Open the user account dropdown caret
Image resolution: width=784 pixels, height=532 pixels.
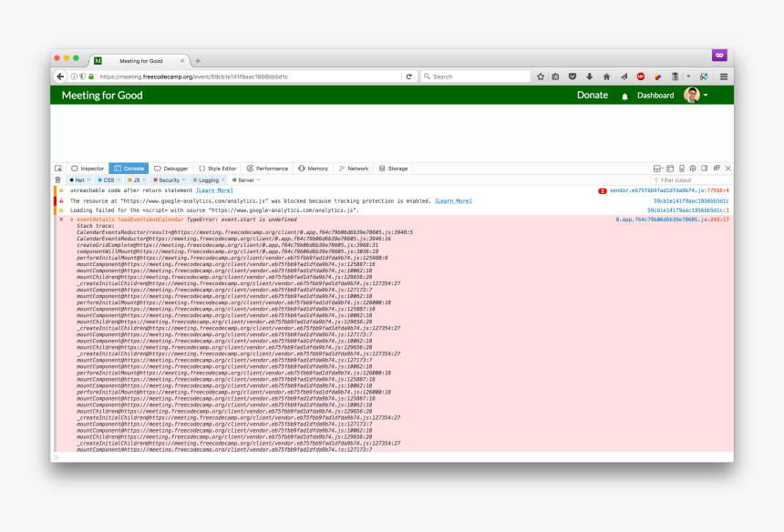click(x=706, y=95)
